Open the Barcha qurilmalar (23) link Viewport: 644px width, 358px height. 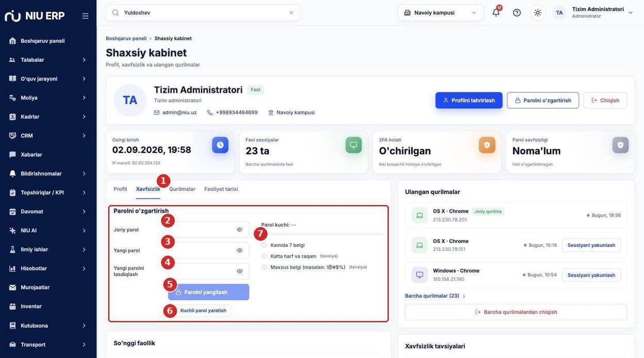pyautogui.click(x=435, y=296)
